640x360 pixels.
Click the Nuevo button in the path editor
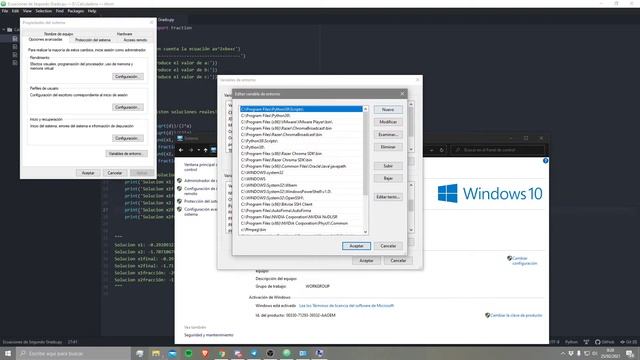388,109
